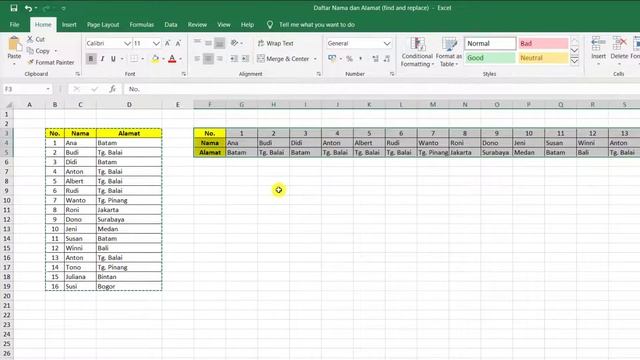Open Clipboard dialog launcher
Screen dimensions: 640x360
tap(78, 74)
